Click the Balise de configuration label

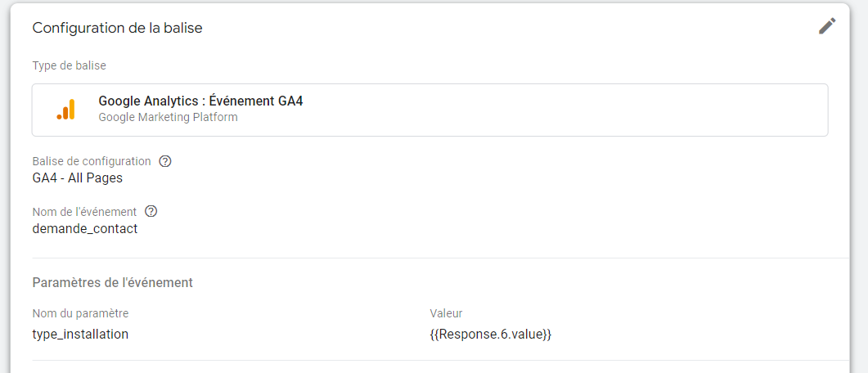click(92, 161)
